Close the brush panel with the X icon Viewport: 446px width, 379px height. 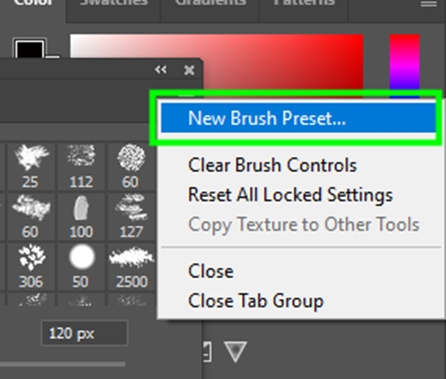click(x=189, y=70)
